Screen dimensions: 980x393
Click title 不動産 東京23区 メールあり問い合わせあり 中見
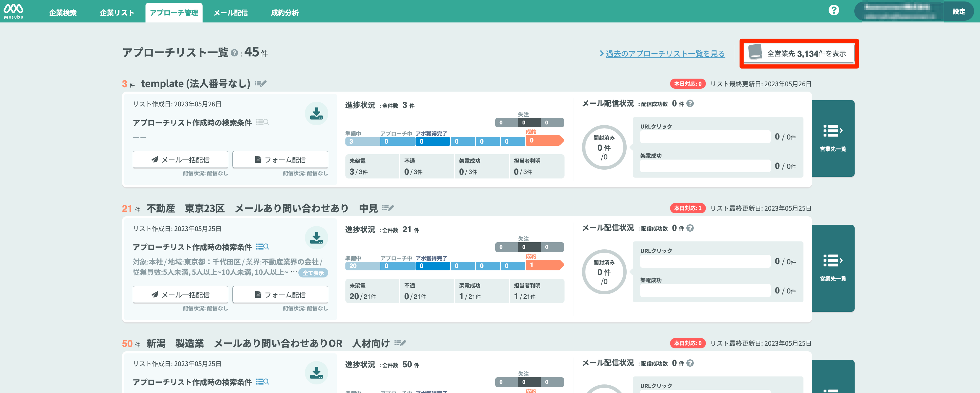click(x=262, y=208)
